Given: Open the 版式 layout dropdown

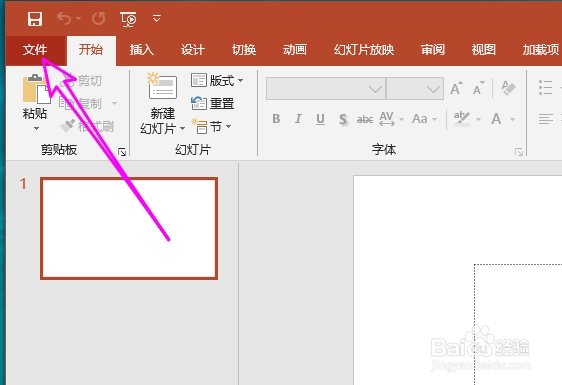Looking at the screenshot, I should pyautogui.click(x=217, y=80).
